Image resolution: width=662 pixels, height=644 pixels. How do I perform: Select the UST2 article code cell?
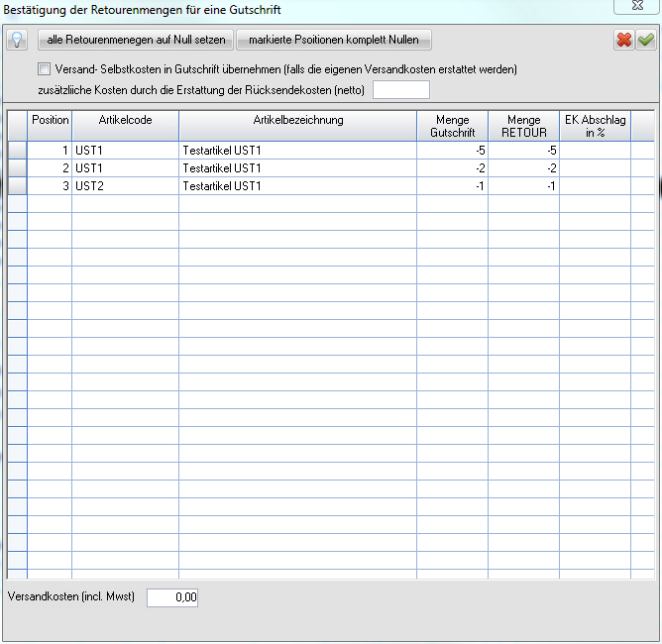(125, 186)
